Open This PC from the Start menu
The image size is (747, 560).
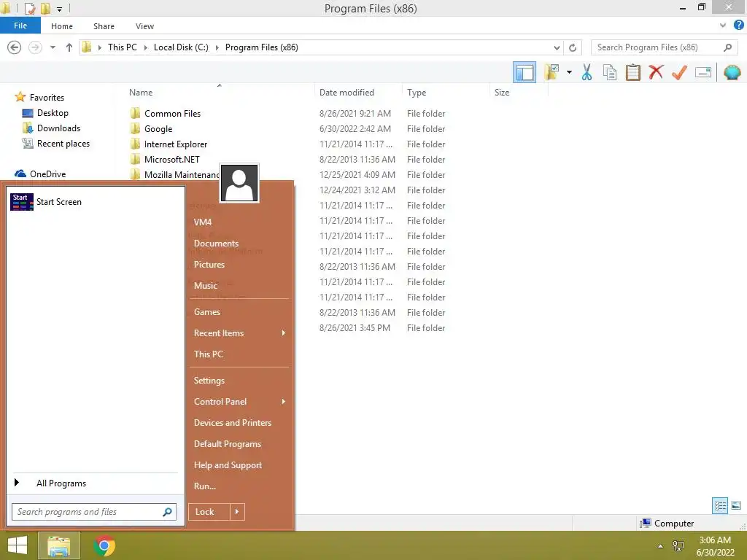point(208,354)
